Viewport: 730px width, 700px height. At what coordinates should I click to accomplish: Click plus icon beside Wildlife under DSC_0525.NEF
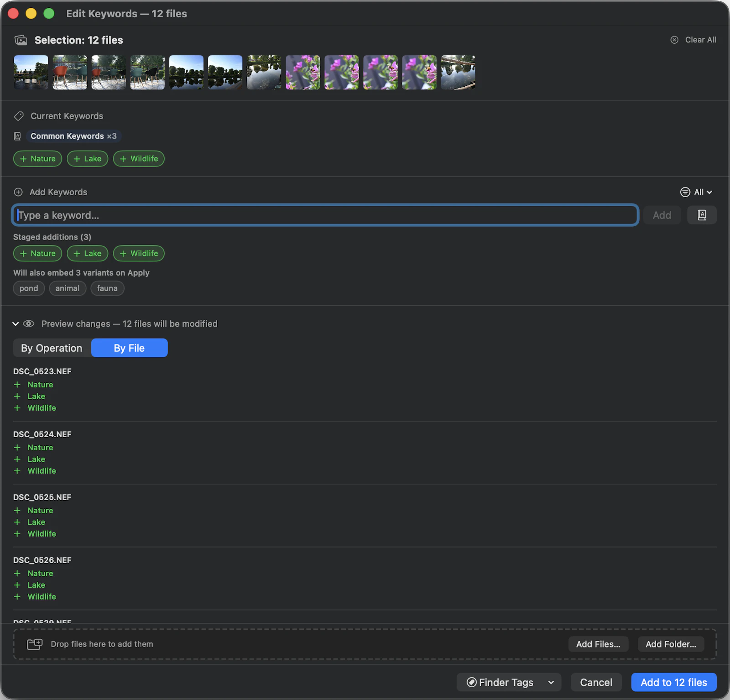(x=17, y=533)
